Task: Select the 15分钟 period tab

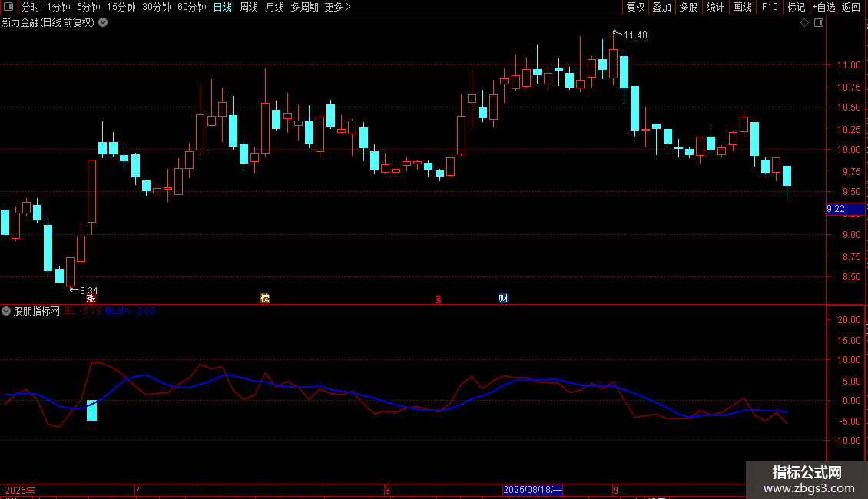Action: coord(121,7)
